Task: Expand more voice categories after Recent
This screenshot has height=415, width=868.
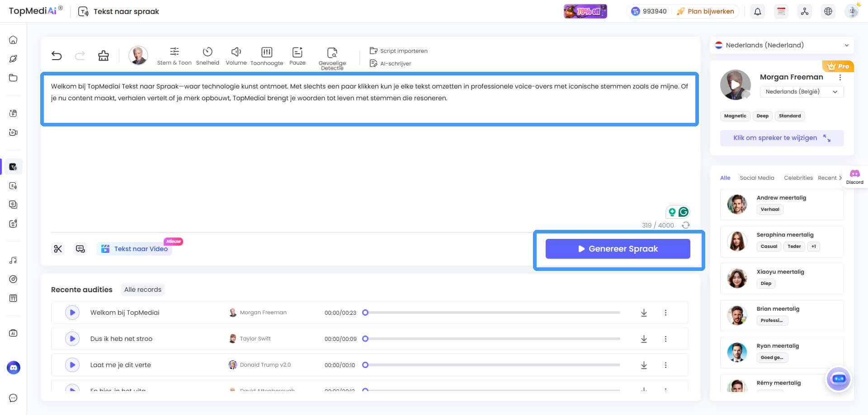Action: [840, 178]
